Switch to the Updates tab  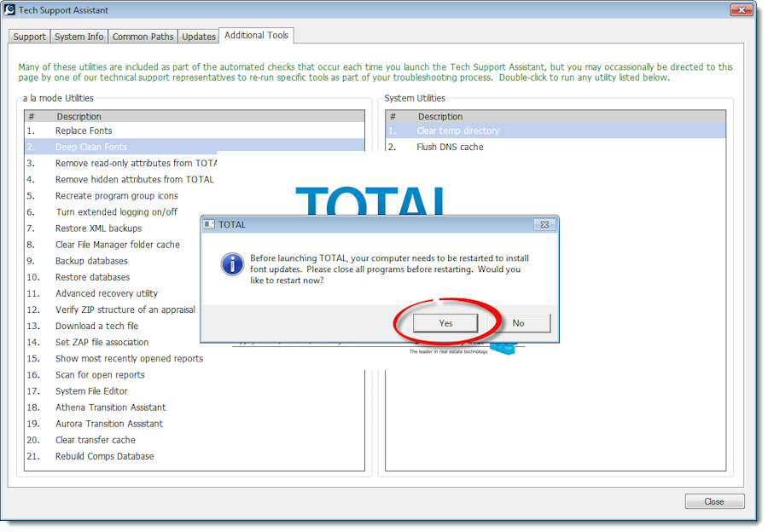click(x=199, y=37)
